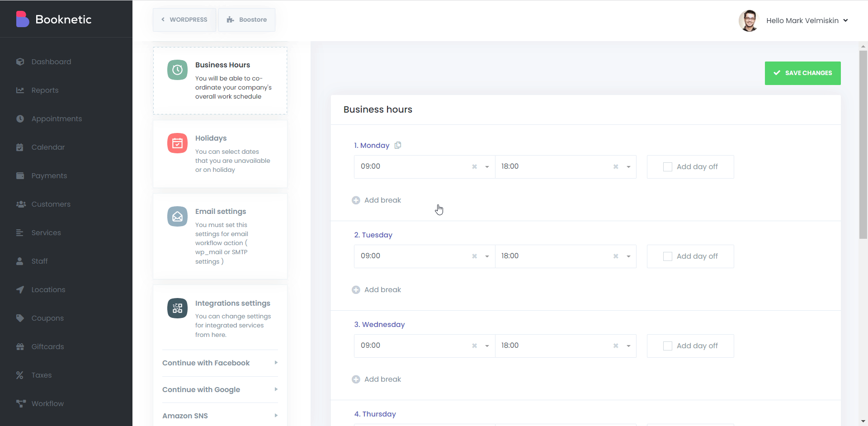Click the Tuesday day label

coord(373,235)
